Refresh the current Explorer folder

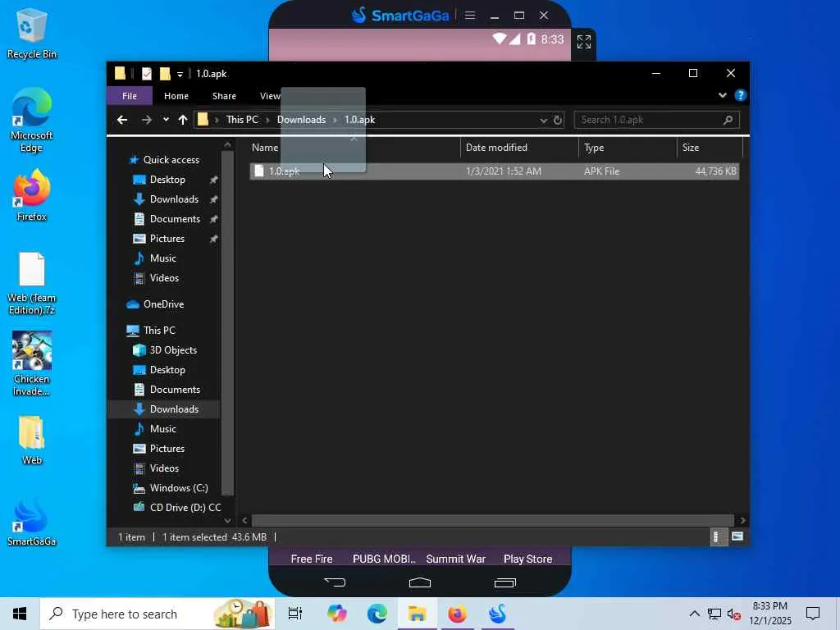tap(558, 120)
